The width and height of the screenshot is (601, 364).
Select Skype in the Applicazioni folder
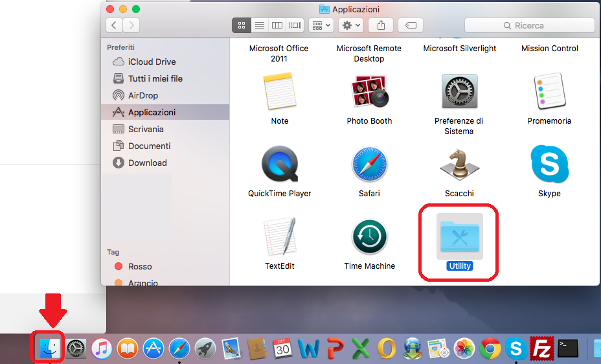point(549,164)
